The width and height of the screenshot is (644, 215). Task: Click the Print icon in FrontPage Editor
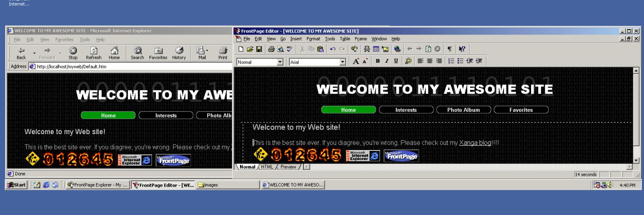coord(271,49)
